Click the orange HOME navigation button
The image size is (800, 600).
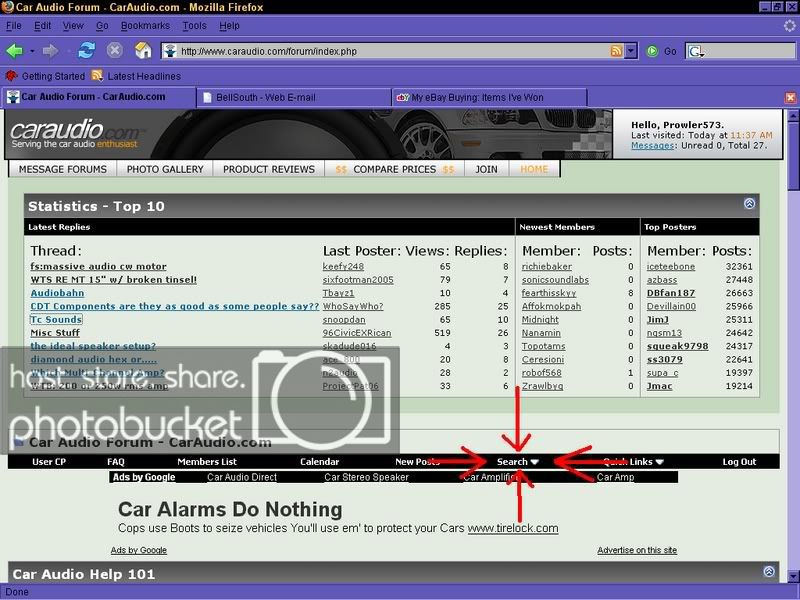[x=534, y=169]
